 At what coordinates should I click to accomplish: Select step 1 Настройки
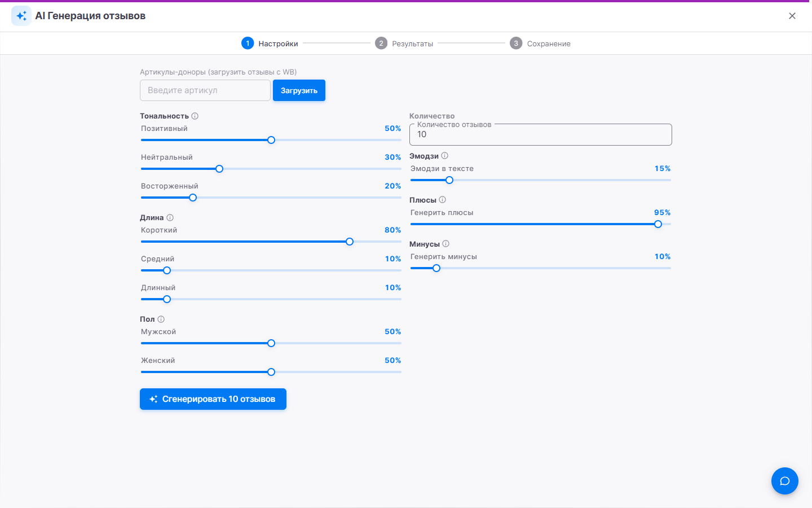270,43
